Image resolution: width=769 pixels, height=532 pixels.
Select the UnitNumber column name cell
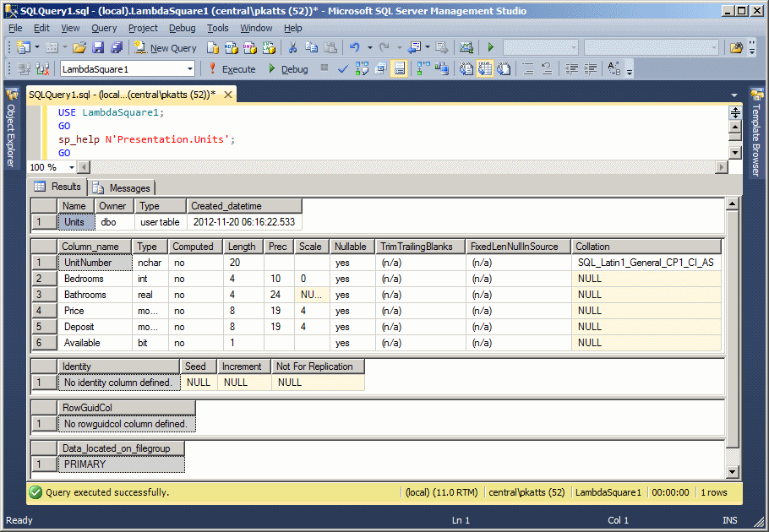(95, 263)
